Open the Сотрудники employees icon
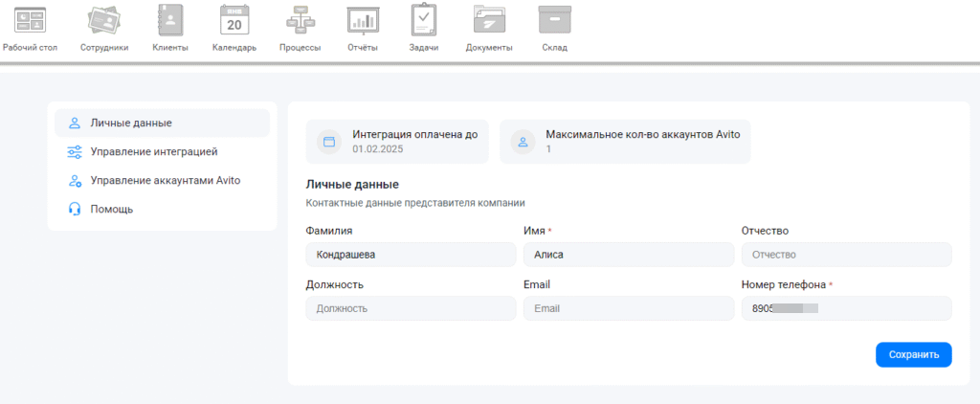980x404 pixels. pyautogui.click(x=104, y=20)
